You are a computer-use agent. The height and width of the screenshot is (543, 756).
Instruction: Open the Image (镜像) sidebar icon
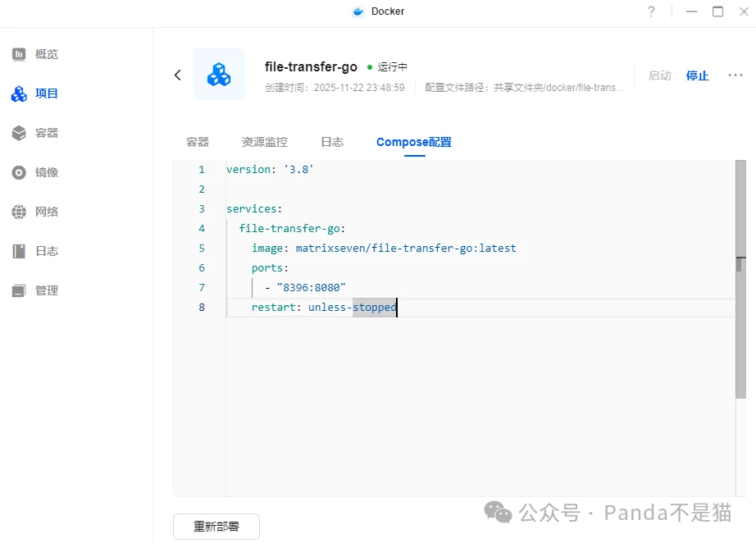19,172
